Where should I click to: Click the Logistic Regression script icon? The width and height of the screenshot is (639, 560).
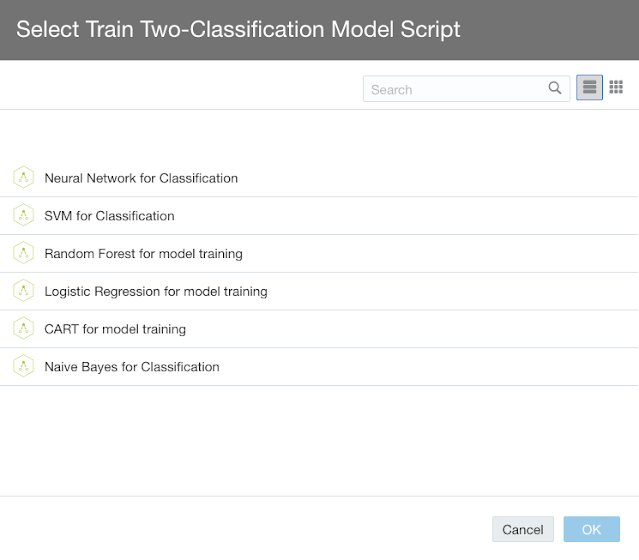[x=23, y=292]
